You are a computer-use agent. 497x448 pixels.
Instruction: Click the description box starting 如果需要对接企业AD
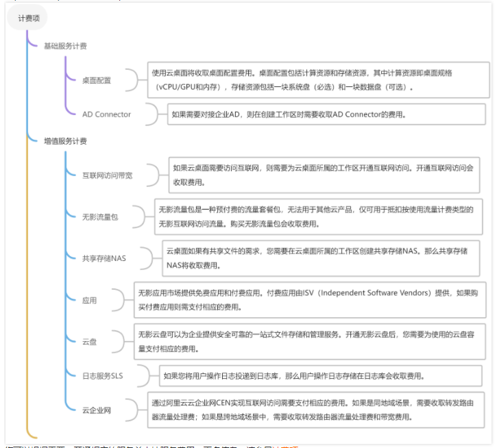point(326,114)
